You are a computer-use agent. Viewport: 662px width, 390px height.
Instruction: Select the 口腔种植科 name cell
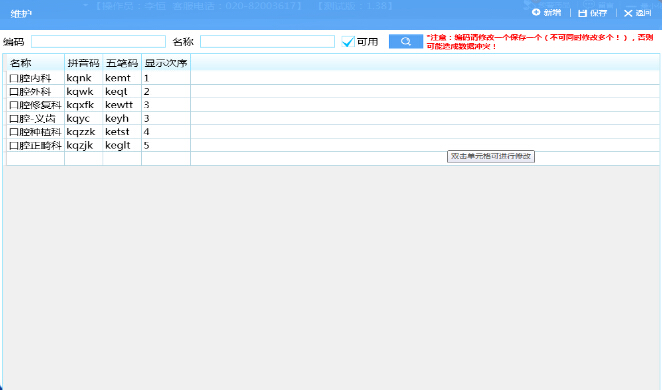[35, 132]
